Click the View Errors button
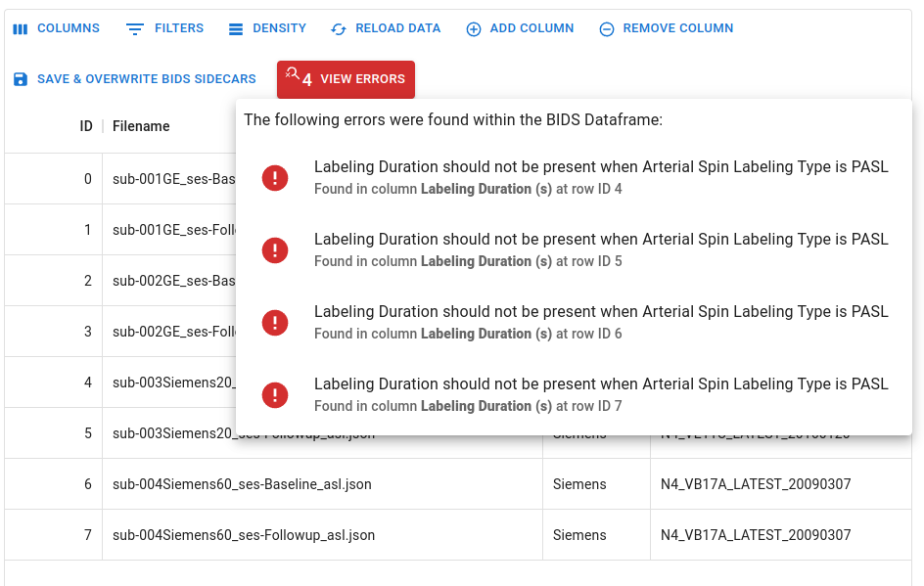Viewport: 924px width, 586px height. 346,79
